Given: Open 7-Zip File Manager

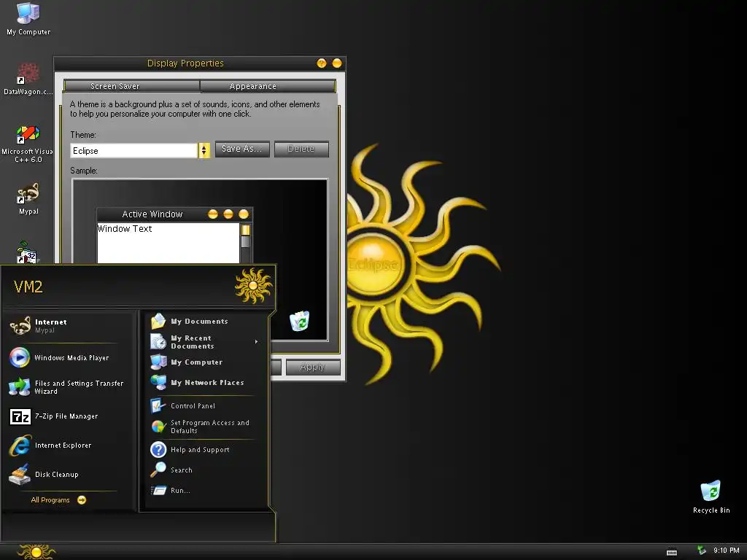Looking at the screenshot, I should point(69,416).
